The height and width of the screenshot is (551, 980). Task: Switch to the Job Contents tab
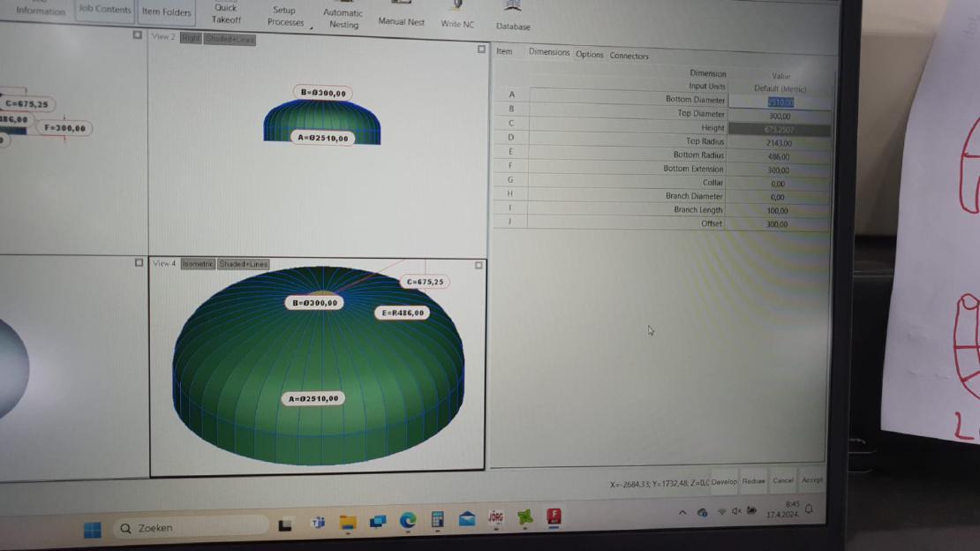(x=105, y=10)
